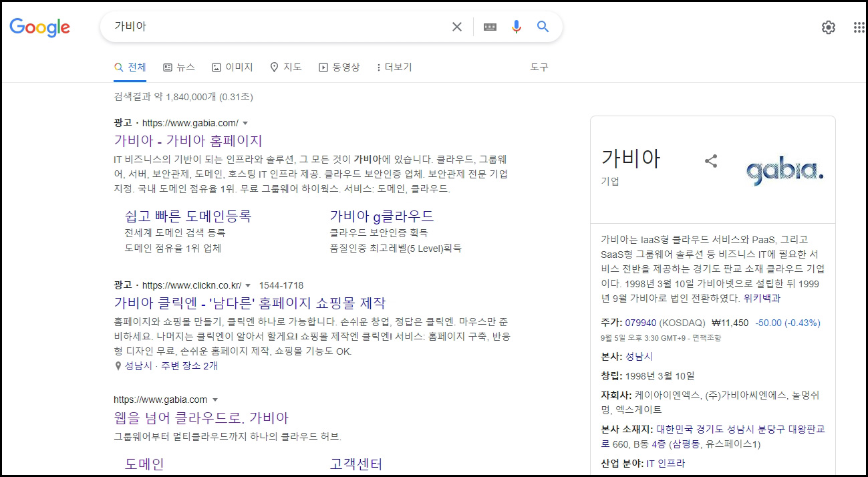Click stock ticker 079940 link
The image size is (868, 477).
point(641,323)
